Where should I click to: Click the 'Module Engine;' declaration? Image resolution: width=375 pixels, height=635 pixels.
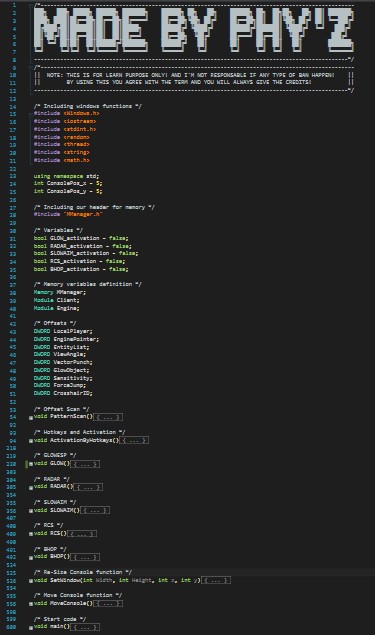(57, 308)
